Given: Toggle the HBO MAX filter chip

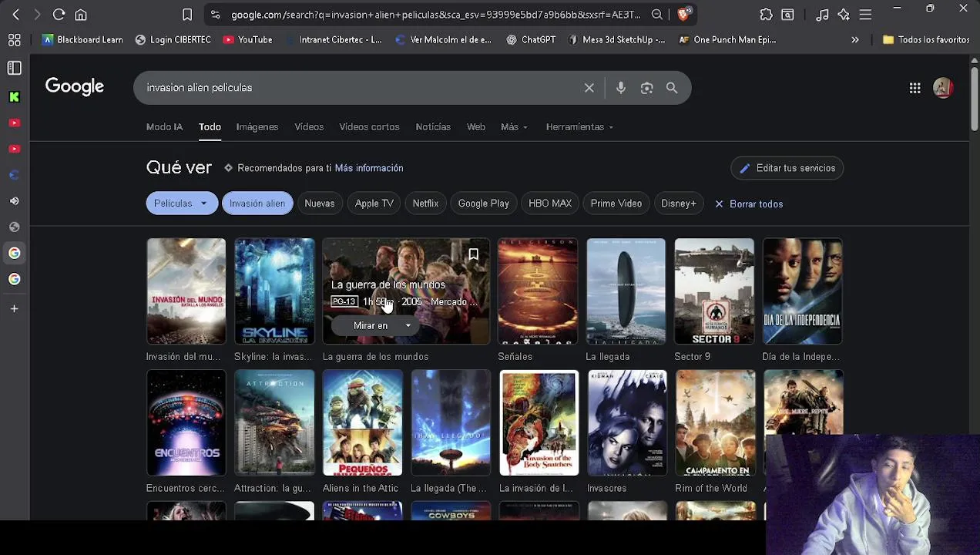Looking at the screenshot, I should pos(550,203).
